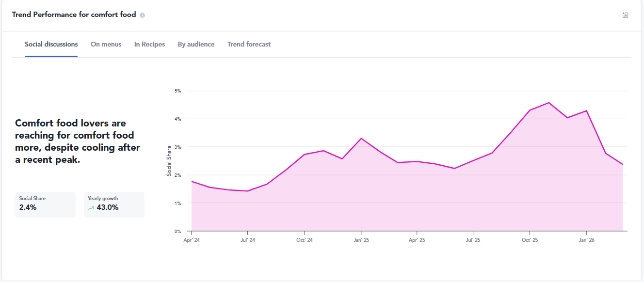The height and width of the screenshot is (282, 644).
Task: Click the Oct' 24 x-axis label
Action: (305, 240)
